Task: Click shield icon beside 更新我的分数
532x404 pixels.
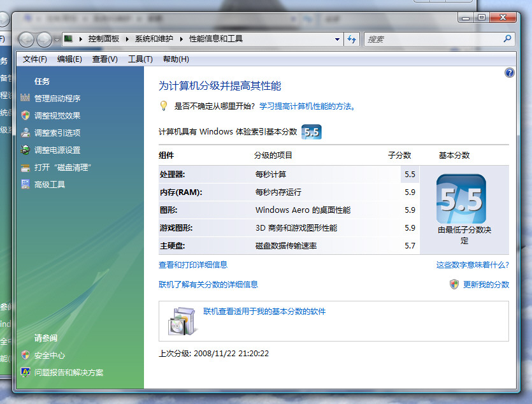Action: tap(454, 284)
